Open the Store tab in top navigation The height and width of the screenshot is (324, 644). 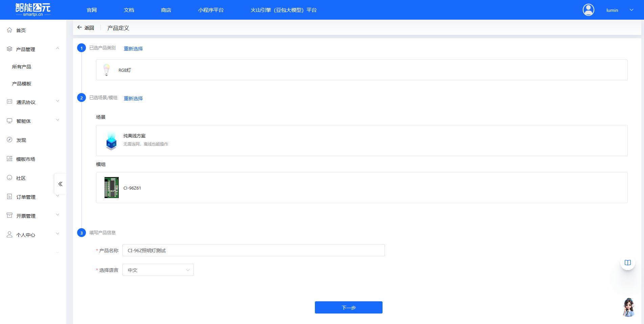tap(166, 10)
